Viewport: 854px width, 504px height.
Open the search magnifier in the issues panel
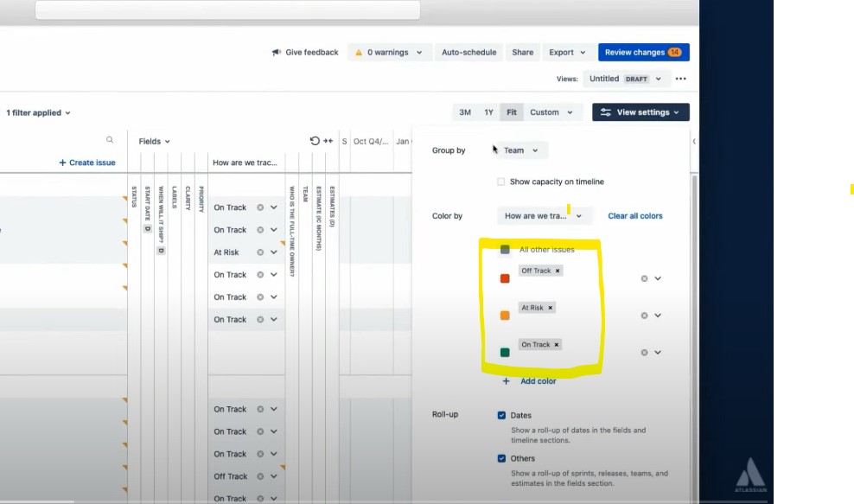click(110, 138)
